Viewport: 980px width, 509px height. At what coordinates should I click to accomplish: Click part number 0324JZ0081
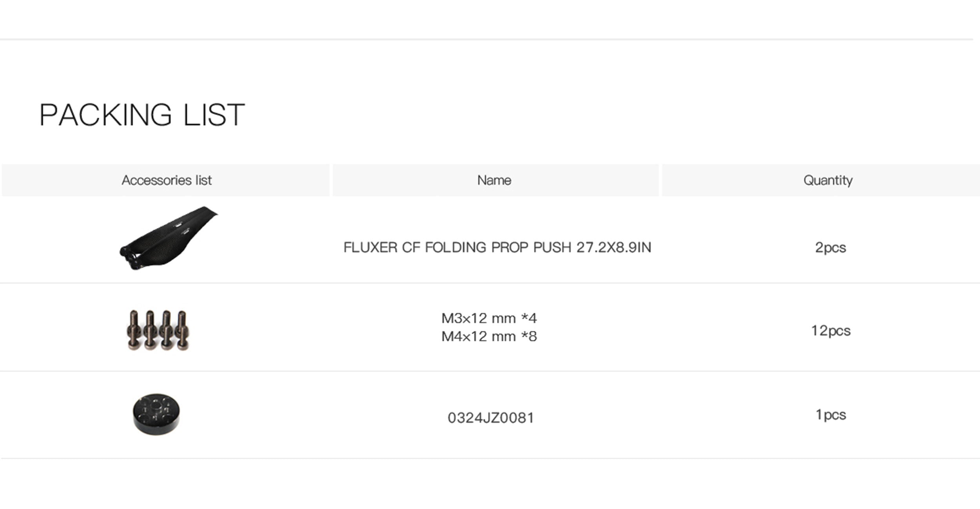pos(490,418)
